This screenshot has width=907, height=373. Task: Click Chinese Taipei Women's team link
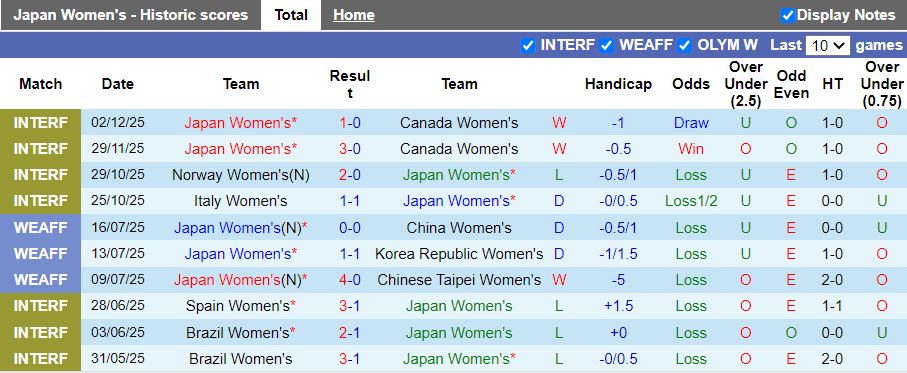coord(459,280)
